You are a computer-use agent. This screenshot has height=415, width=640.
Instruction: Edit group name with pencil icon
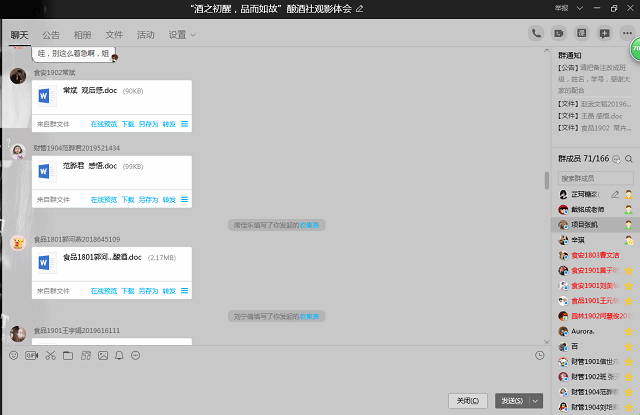360,9
